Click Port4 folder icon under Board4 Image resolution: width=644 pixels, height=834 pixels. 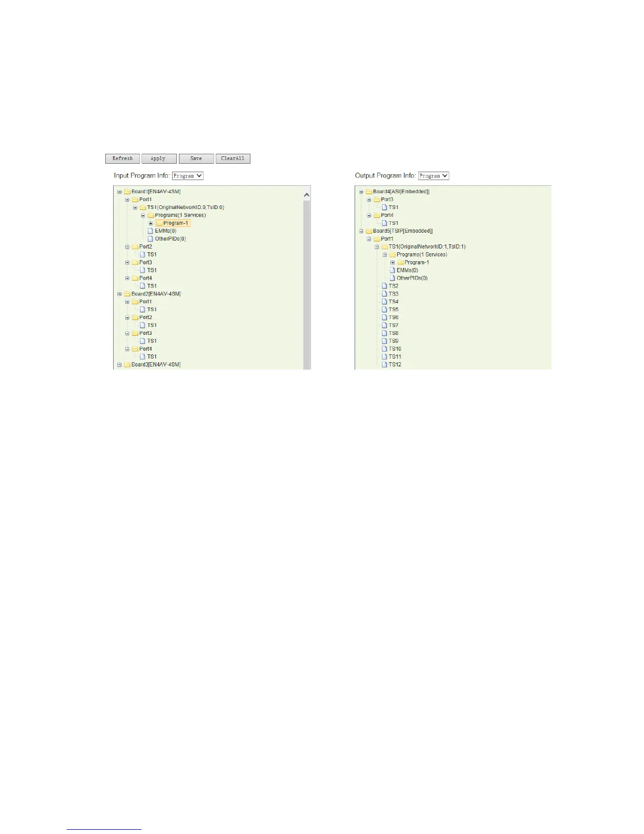click(377, 215)
